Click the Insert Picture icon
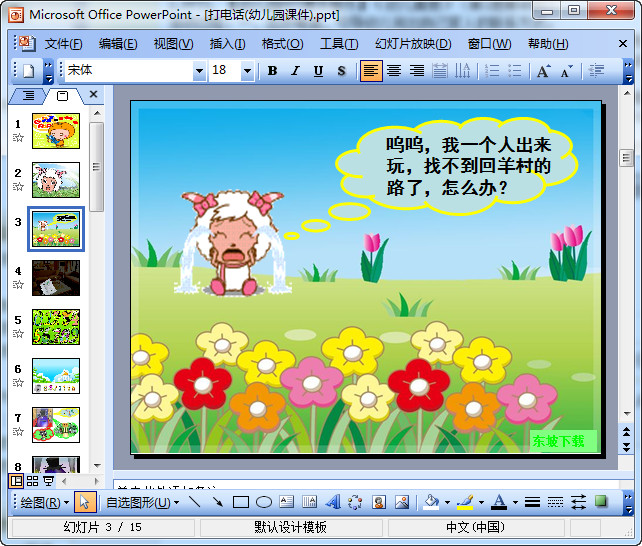Screen dimensions: 642x546 402,502
